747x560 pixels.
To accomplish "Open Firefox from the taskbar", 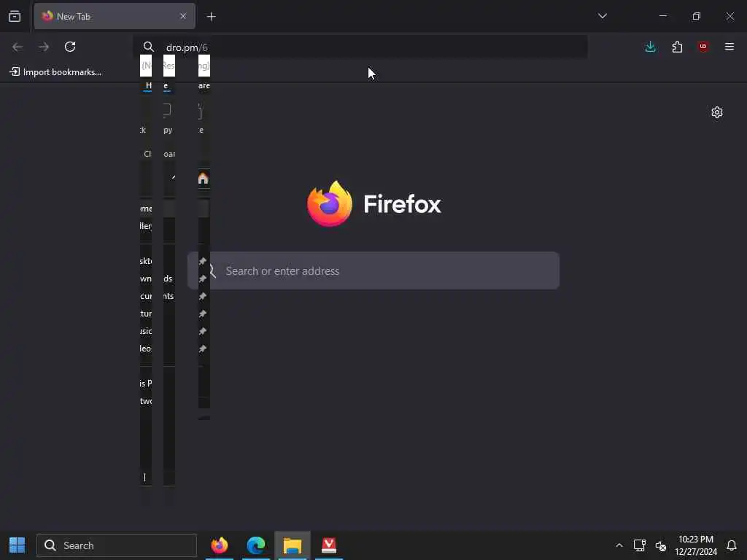I will tap(219, 545).
